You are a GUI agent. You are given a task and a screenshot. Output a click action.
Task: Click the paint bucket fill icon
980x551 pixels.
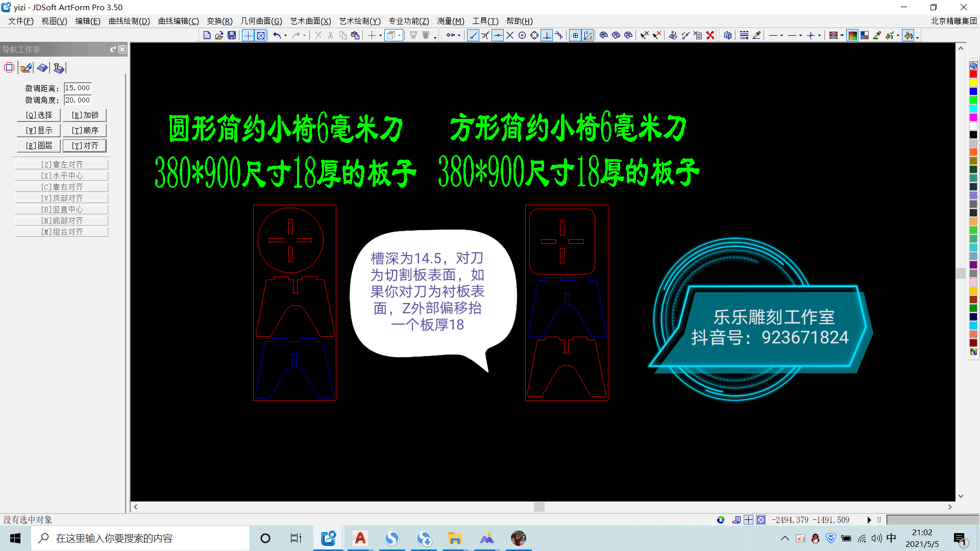pyautogui.click(x=909, y=35)
